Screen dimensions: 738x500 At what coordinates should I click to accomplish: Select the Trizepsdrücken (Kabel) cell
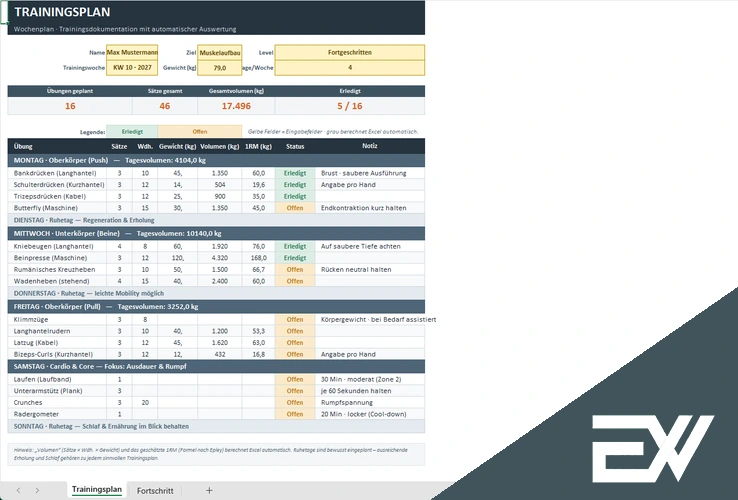click(x=57, y=196)
